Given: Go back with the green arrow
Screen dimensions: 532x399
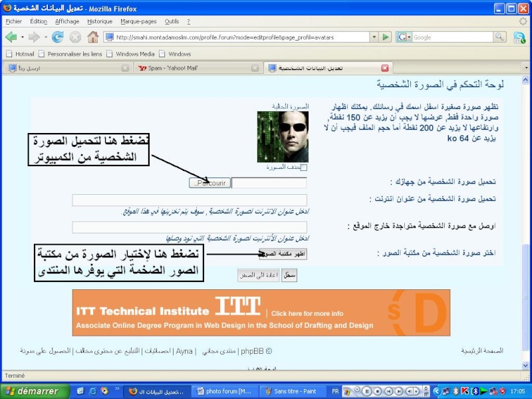Looking at the screenshot, I should tap(11, 37).
